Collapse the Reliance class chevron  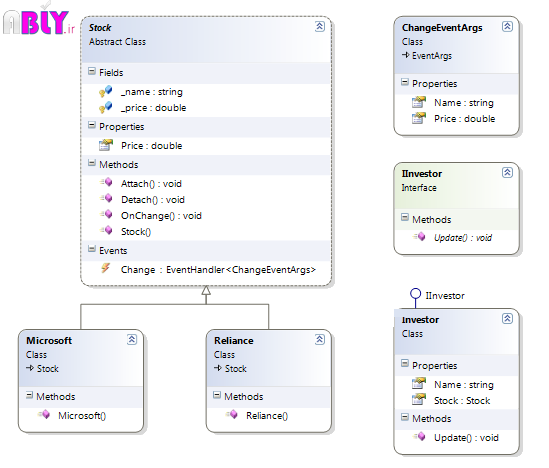point(320,340)
